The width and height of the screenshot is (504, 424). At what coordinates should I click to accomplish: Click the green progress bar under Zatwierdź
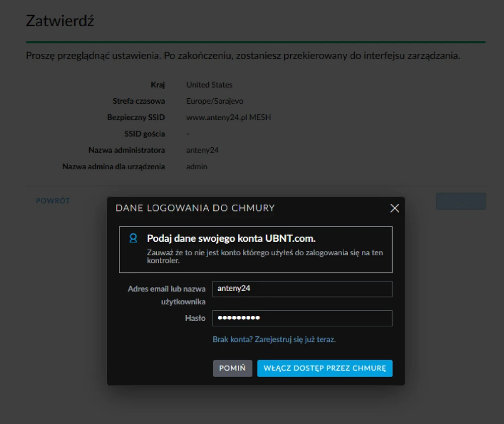[x=256, y=42]
